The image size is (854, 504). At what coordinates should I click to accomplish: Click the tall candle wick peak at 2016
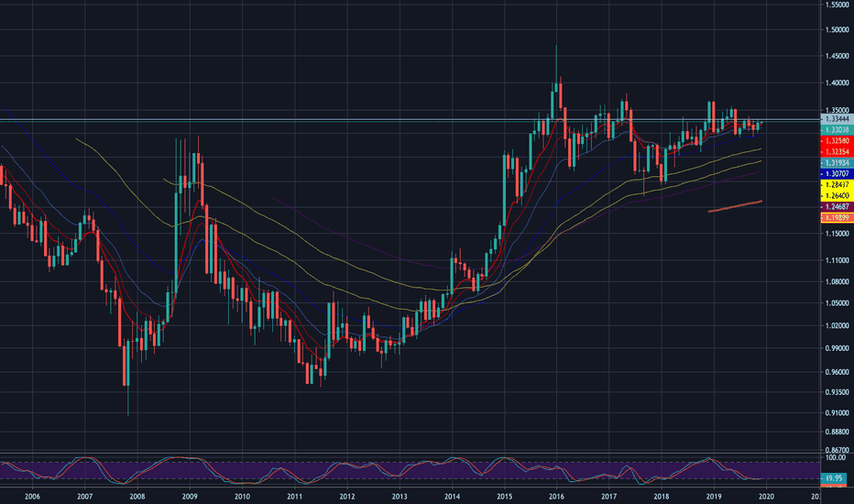(x=556, y=48)
